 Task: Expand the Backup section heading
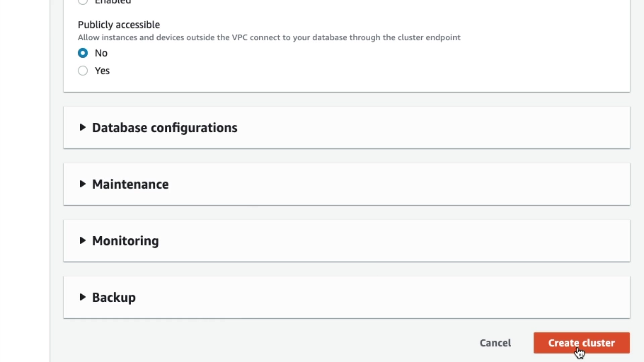[x=114, y=298]
